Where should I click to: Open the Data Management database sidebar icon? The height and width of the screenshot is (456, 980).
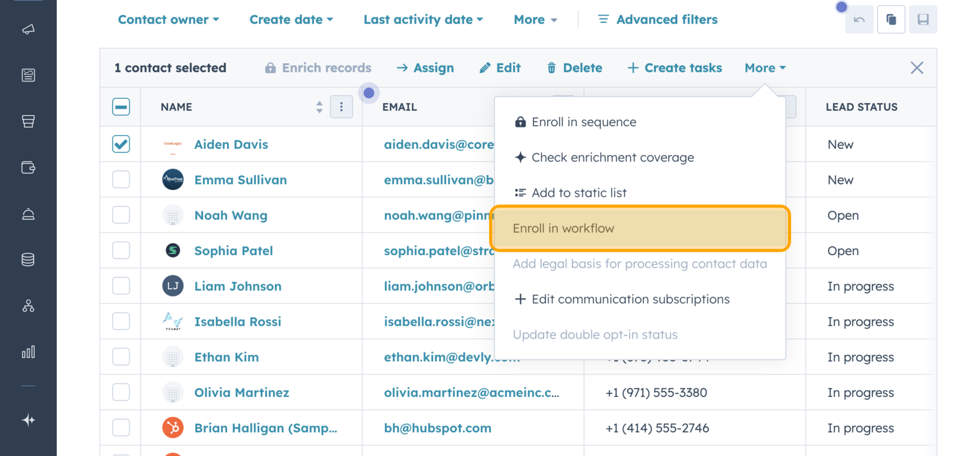(x=28, y=260)
